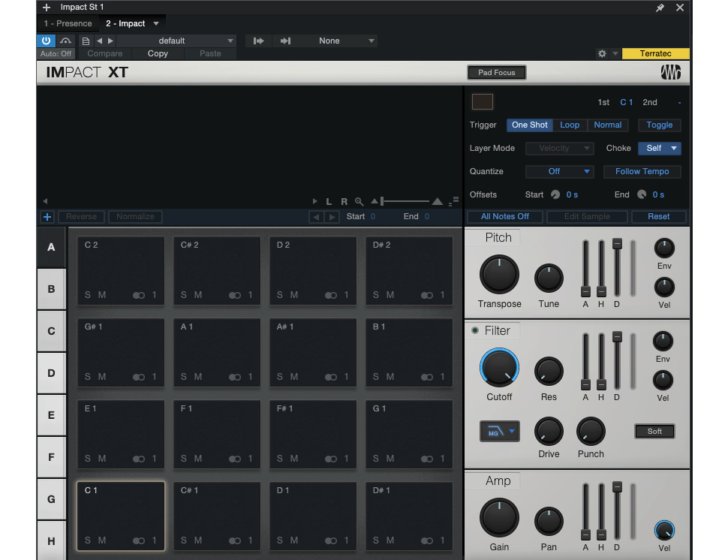This screenshot has width=728, height=560.
Task: Enable the Filter section power dot
Action: (475, 330)
